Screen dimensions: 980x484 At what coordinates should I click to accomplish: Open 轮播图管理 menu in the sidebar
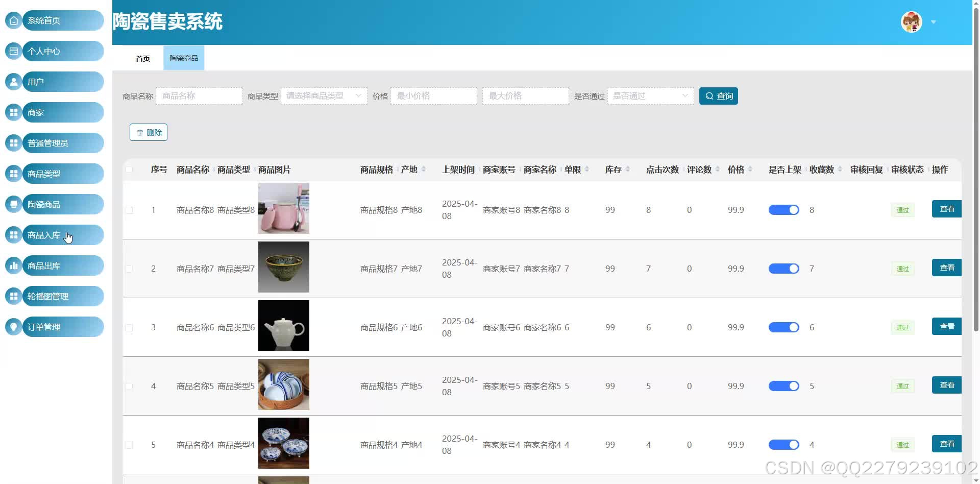63,296
